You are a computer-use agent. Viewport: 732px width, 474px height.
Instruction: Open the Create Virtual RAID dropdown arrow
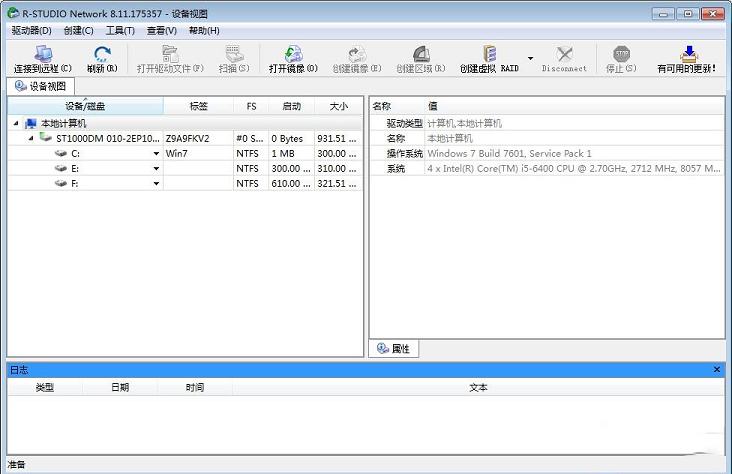[530, 58]
